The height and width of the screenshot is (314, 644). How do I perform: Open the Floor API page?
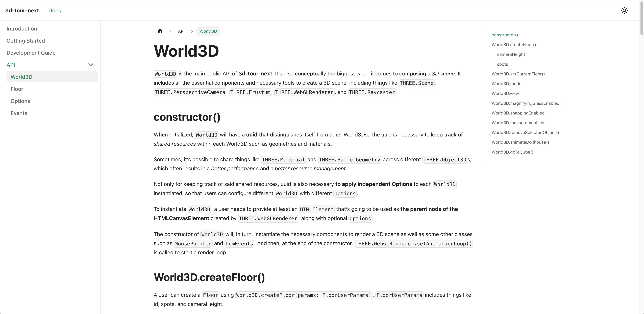17,89
